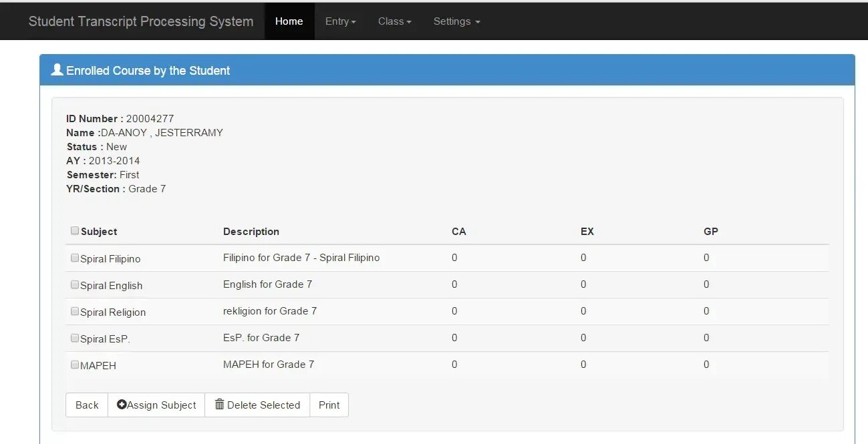The image size is (868, 444).
Task: Select the Spiral EsP. checkbox
Action: [x=75, y=338]
